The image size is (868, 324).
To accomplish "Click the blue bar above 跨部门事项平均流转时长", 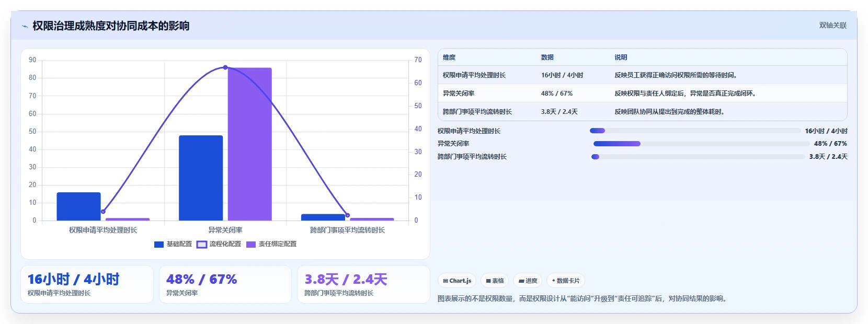I will pyautogui.click(x=323, y=217).
